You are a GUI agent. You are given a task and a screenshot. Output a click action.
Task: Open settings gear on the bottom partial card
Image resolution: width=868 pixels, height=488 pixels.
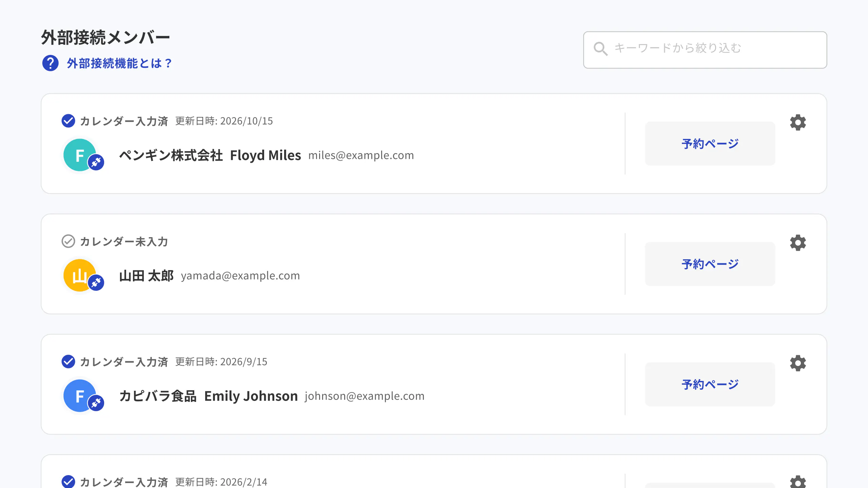[798, 482]
